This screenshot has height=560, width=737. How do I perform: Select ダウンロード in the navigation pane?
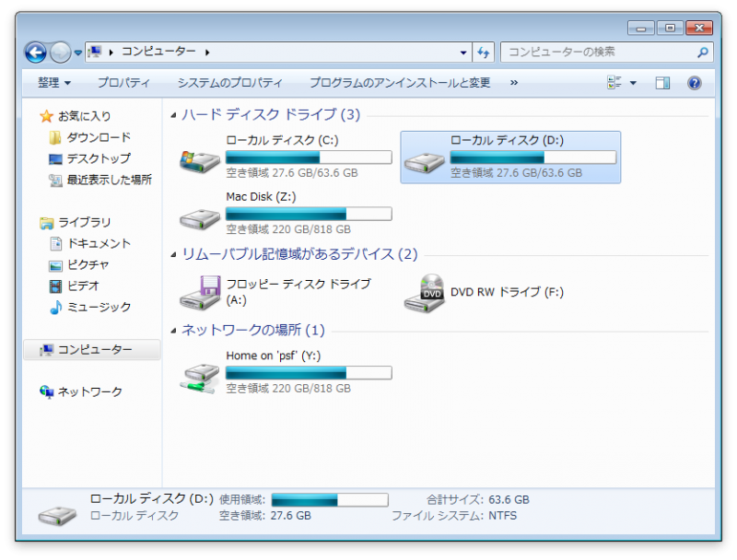[99, 137]
